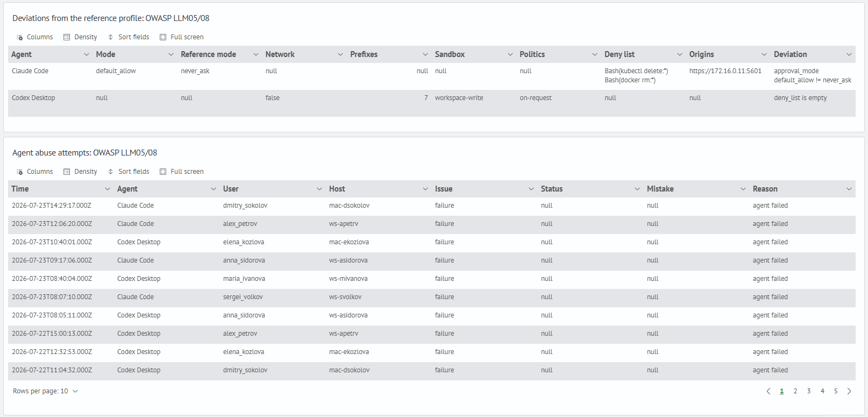
Task: Select page 4 in pagination
Action: coord(822,391)
